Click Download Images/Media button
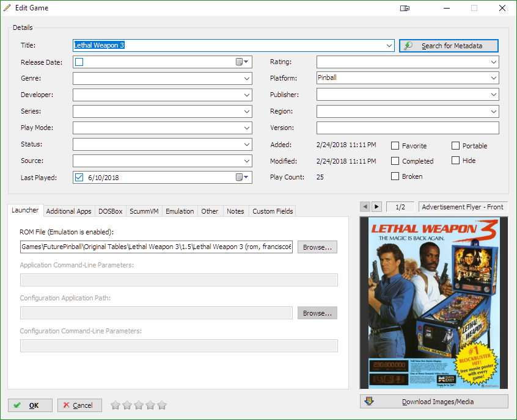This screenshot has width=517, height=420. click(434, 402)
